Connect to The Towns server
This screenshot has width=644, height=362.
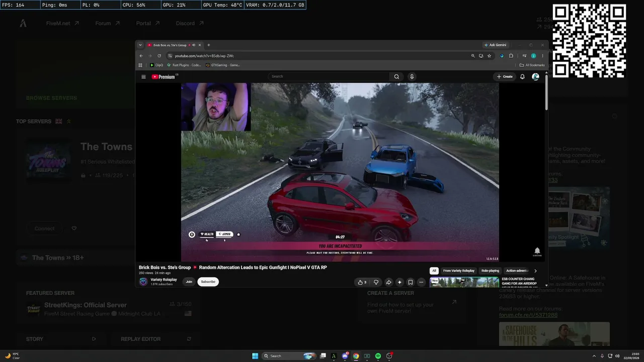(44, 228)
